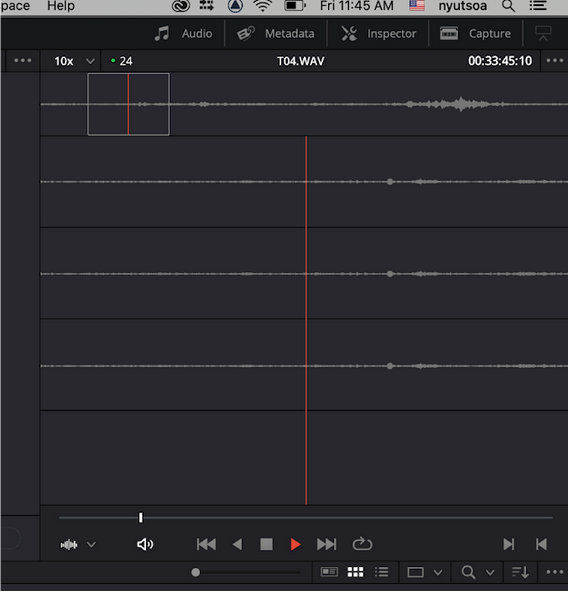Image resolution: width=570 pixels, height=592 pixels.
Task: Switch to metadata view
Action: pos(329,572)
